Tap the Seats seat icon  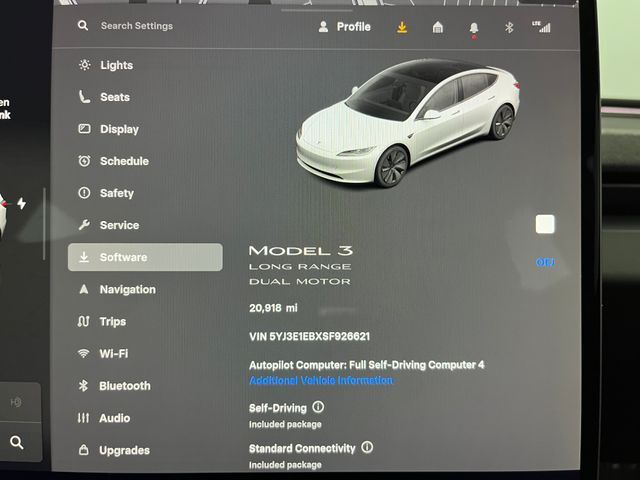[x=84, y=97]
